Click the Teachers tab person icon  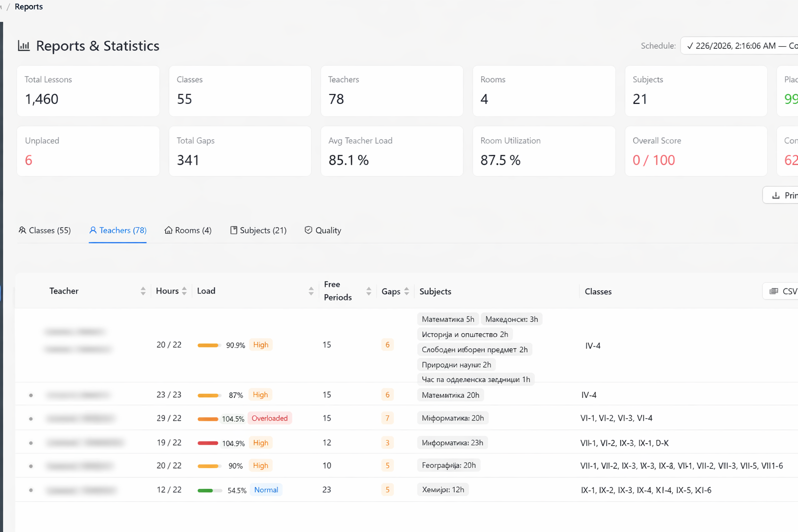93,230
